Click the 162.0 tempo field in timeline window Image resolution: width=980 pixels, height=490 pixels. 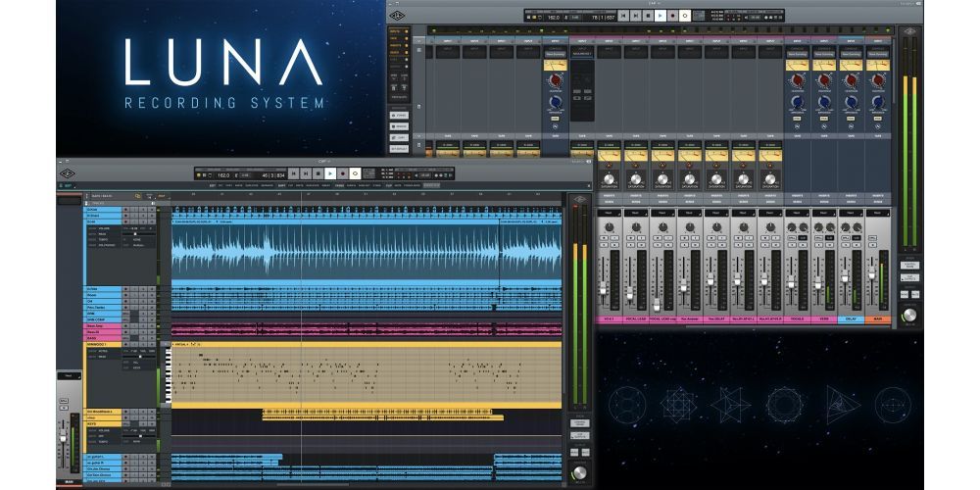[223, 175]
